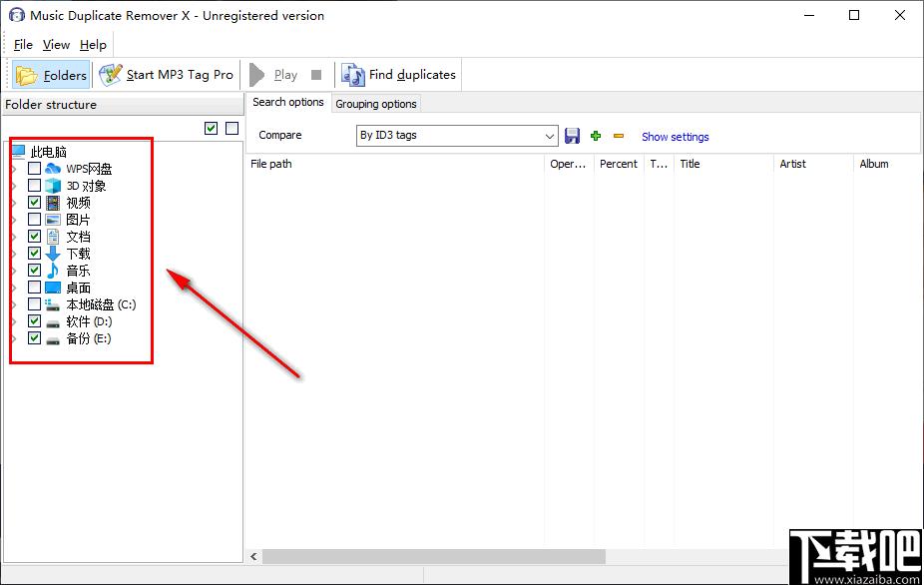This screenshot has height=585, width=924.
Task: Click the horizontal scrollbar thumb
Action: click(434, 556)
